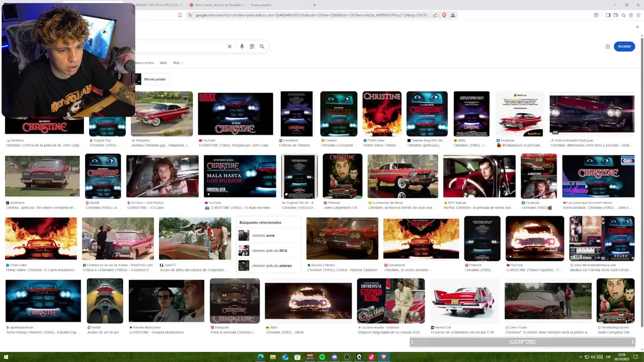
Task: Open Microsoft Store from the taskbar
Action: (297, 357)
